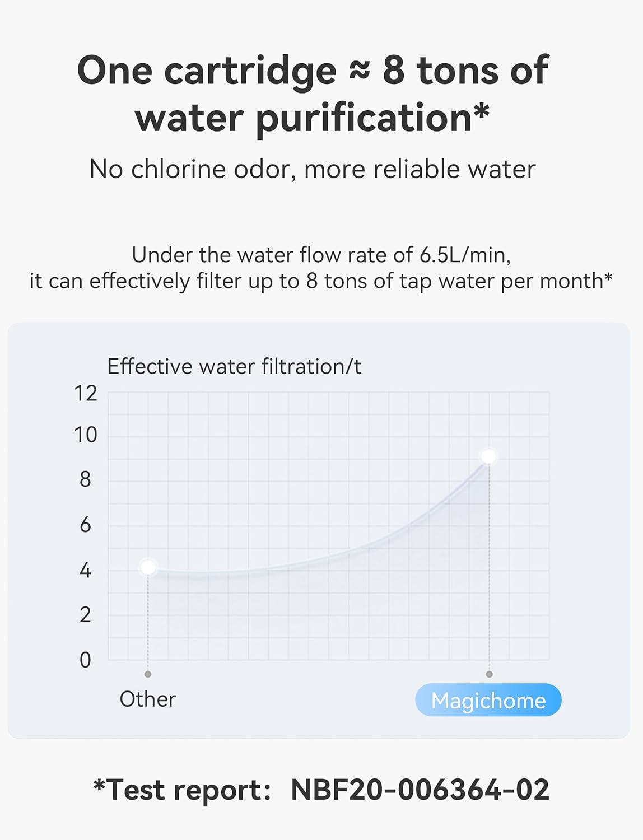The width and height of the screenshot is (643, 840).
Task: Click the y-axis value 0
Action: tap(85, 660)
